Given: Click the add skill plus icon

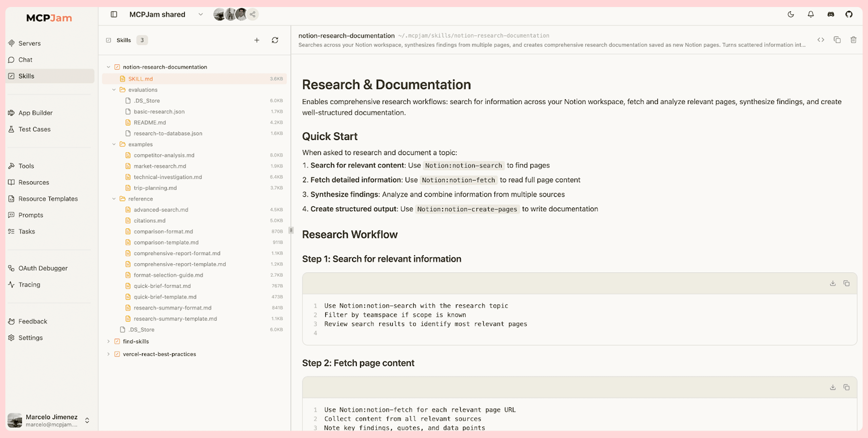Looking at the screenshot, I should pyautogui.click(x=257, y=40).
